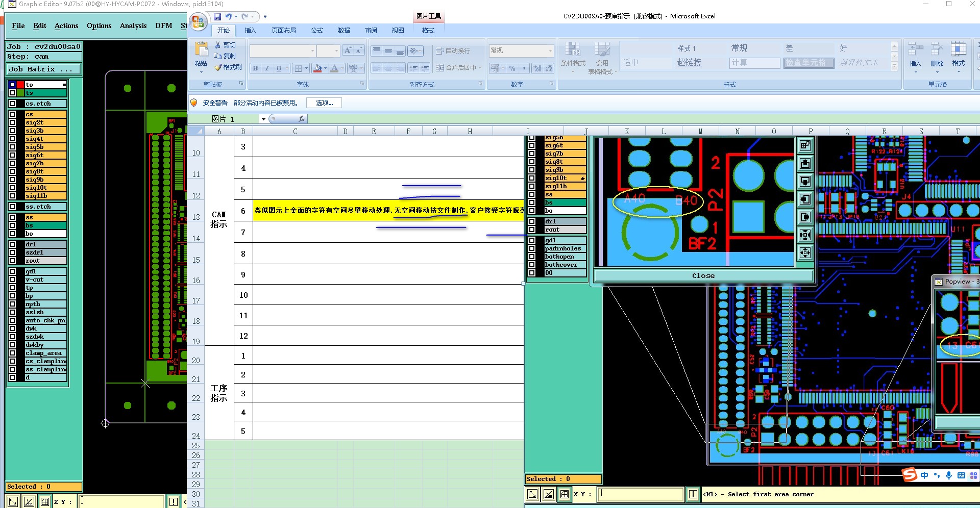Click the Paste (粘贴) clipboard icon
The image size is (980, 508).
(x=201, y=49)
